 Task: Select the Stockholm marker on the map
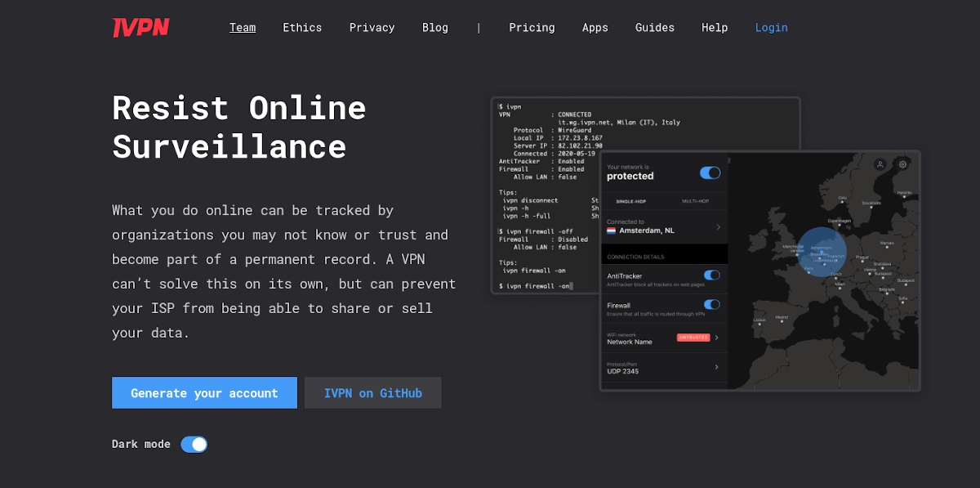point(871,204)
